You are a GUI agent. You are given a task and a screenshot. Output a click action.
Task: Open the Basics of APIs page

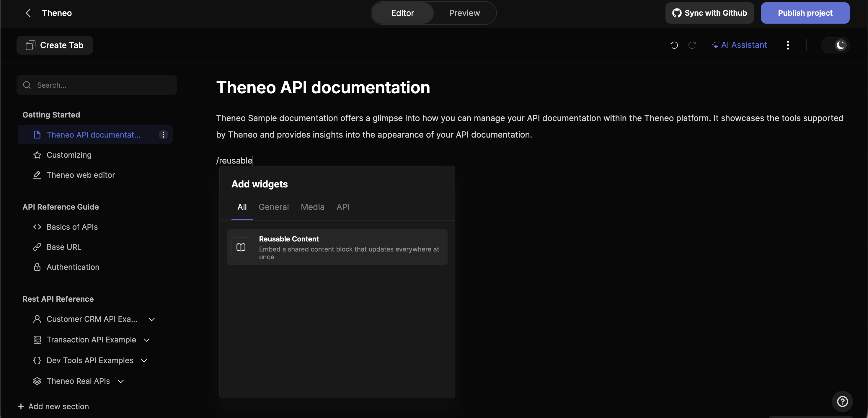(x=72, y=227)
